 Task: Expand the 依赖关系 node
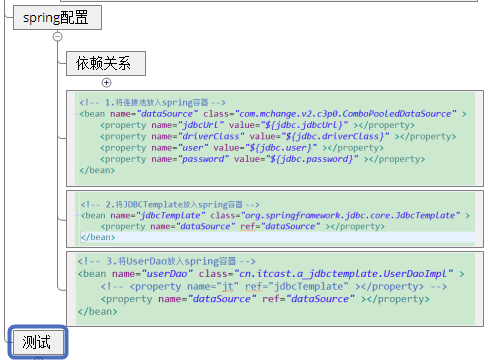pyautogui.click(x=106, y=83)
